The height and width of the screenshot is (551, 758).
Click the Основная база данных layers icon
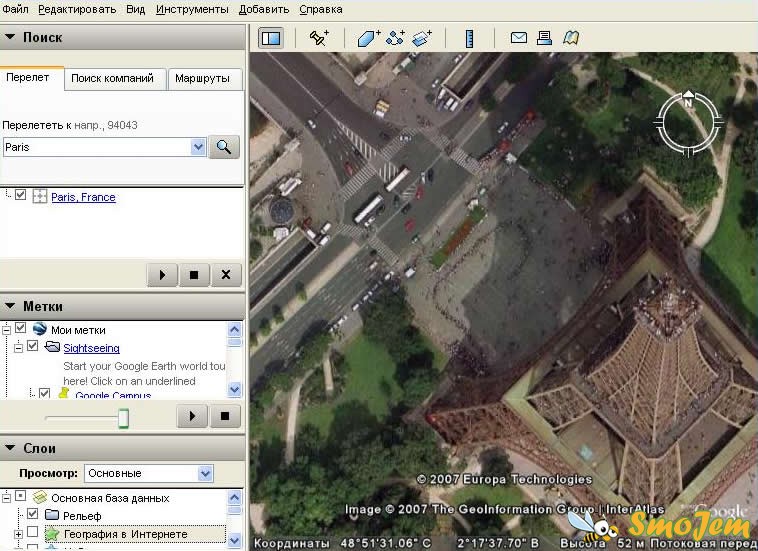[40, 497]
